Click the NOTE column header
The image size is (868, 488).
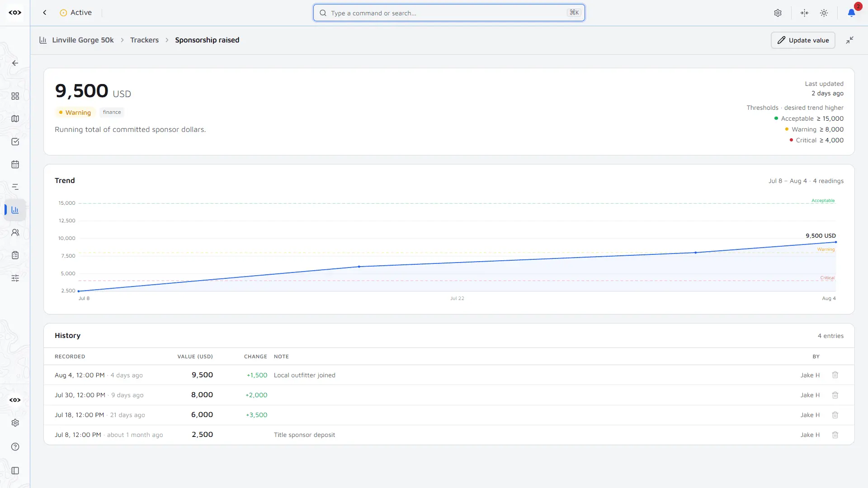[281, 357]
